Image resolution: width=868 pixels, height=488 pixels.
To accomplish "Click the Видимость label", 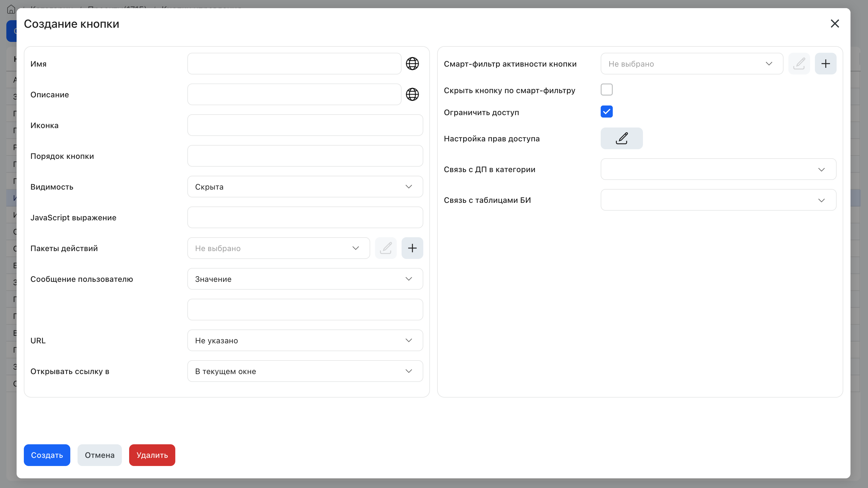I will (52, 187).
